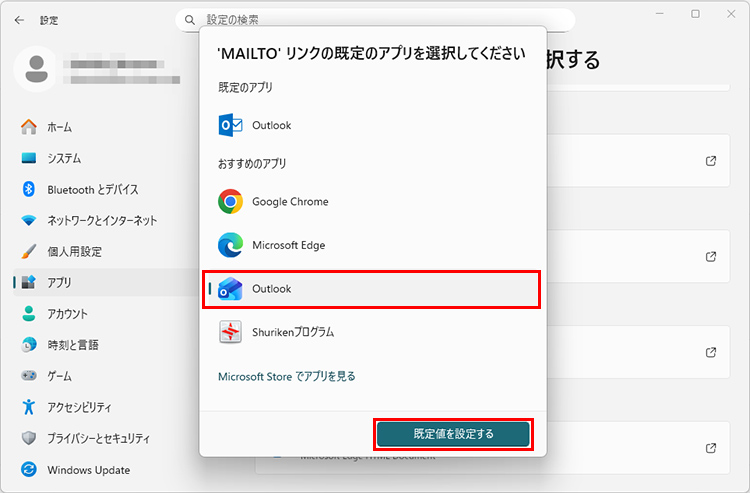Maximize the Settings window
Image resolution: width=750 pixels, height=493 pixels.
[x=695, y=14]
